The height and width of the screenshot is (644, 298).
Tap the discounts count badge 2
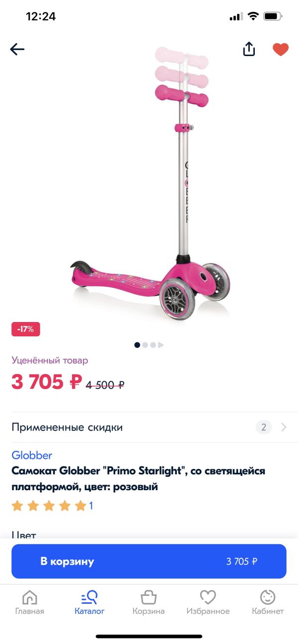click(264, 427)
